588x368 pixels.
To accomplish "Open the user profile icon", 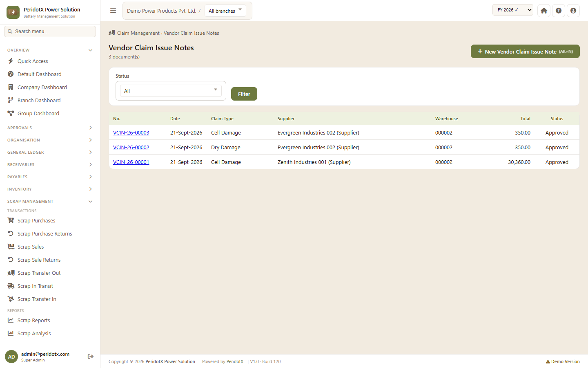I will 573,11.
